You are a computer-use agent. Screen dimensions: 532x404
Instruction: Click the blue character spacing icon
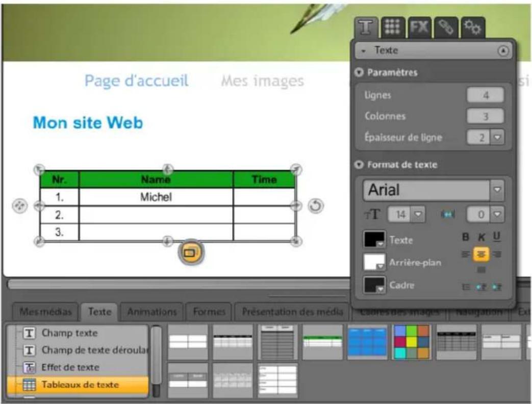tap(447, 214)
